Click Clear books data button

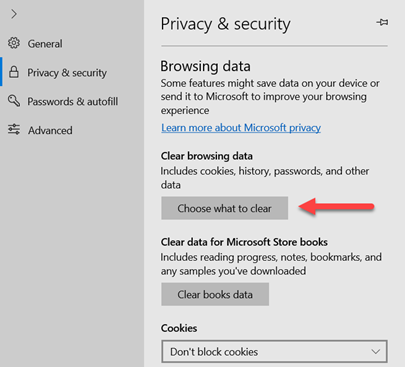(x=215, y=294)
